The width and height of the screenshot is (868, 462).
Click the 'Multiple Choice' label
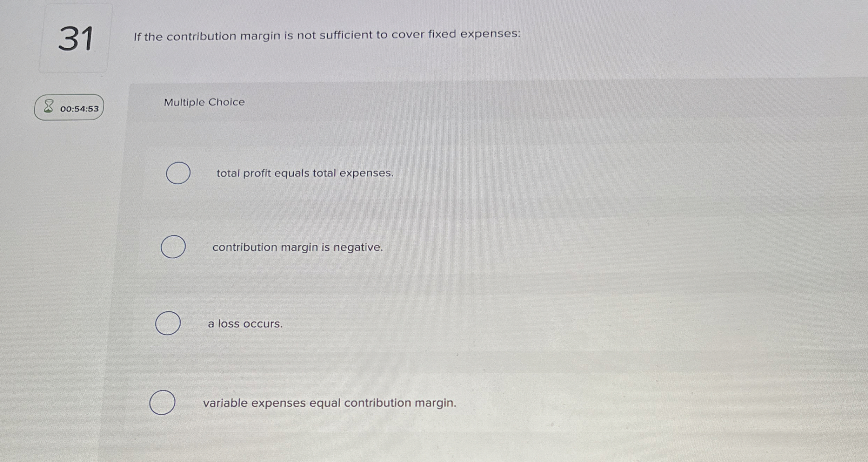click(x=204, y=102)
